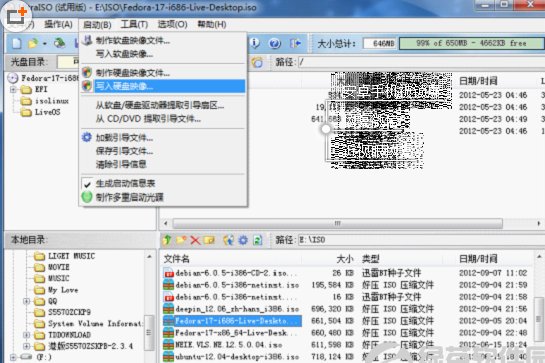Image resolution: width=545 pixels, height=363 pixels.
Task: Sort local files by 大小 column header
Action: [x=345, y=259]
